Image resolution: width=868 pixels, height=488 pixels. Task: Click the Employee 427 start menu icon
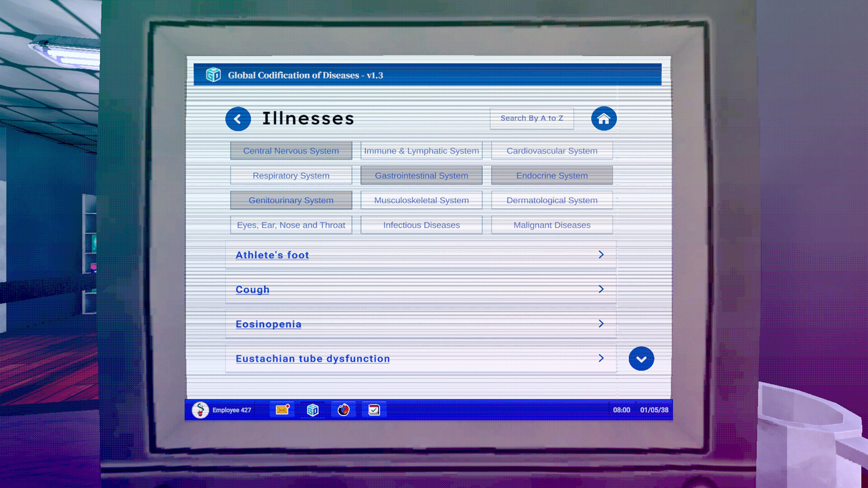point(200,410)
